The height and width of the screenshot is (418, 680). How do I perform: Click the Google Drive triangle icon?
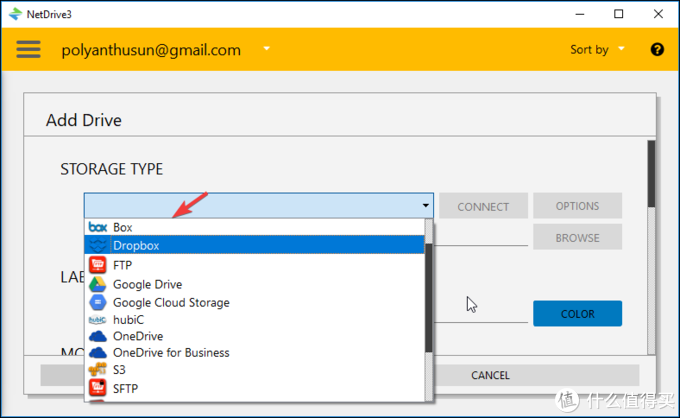click(98, 284)
